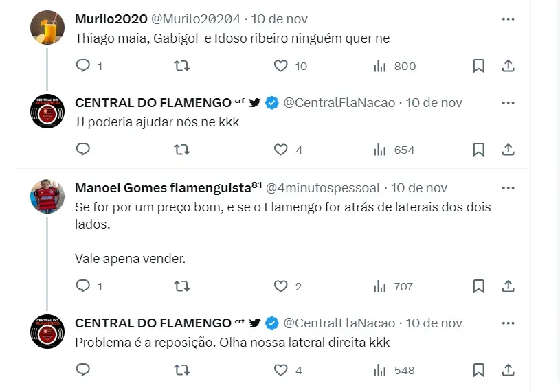The height and width of the screenshot is (392, 560).
Task: Like the 'JJ poderia ajudar' reply
Action: [x=280, y=149]
